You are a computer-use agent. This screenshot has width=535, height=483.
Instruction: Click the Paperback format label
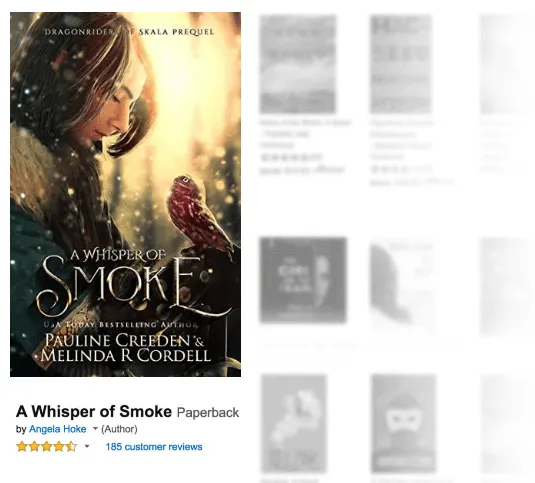tap(208, 412)
